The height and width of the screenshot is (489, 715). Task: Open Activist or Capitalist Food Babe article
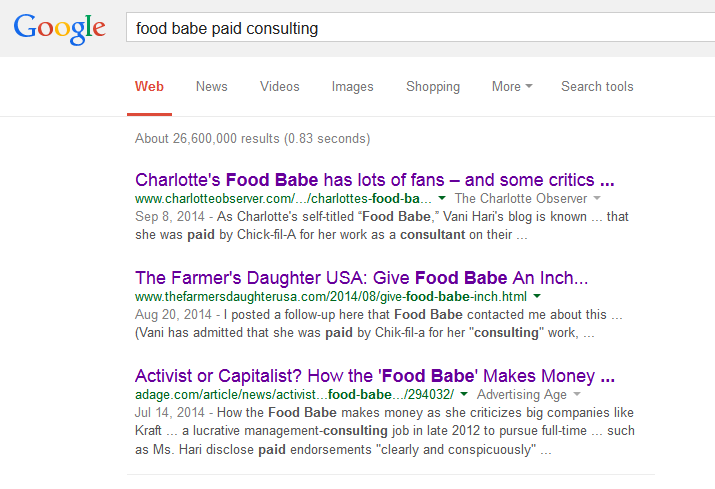(x=375, y=376)
